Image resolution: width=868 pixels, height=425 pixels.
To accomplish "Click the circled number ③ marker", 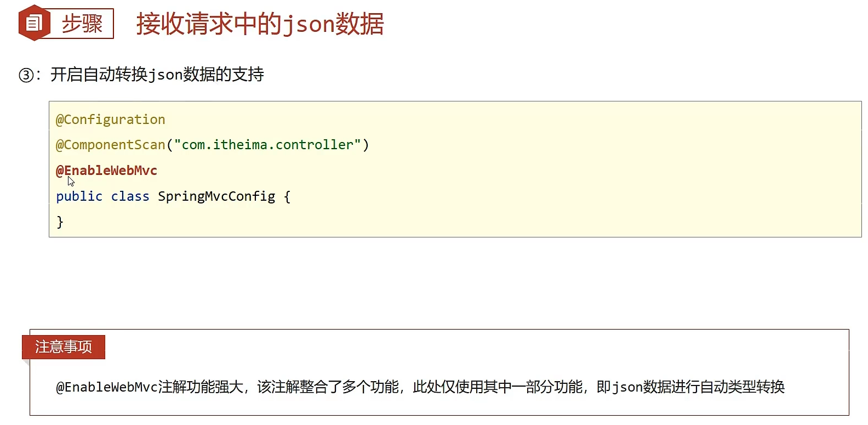I will coord(26,75).
